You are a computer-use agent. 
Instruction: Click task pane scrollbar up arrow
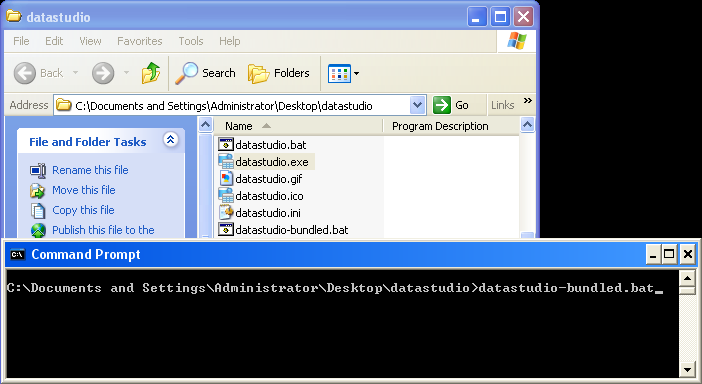(205, 125)
